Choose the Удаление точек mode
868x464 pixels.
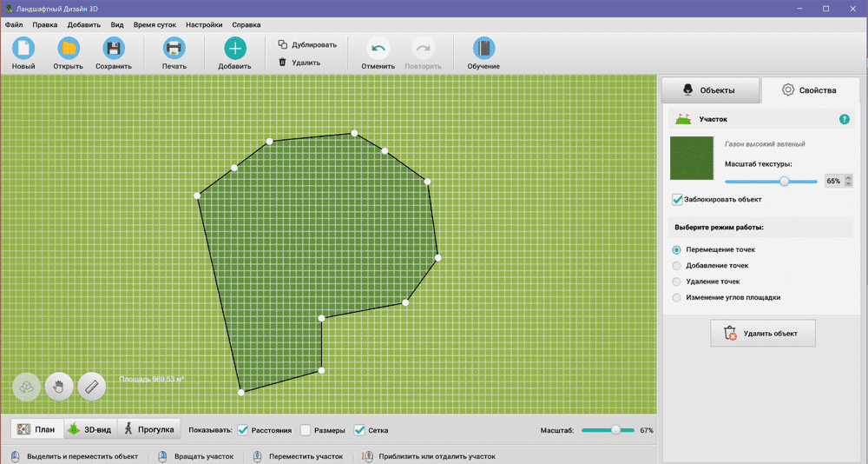[x=677, y=282]
